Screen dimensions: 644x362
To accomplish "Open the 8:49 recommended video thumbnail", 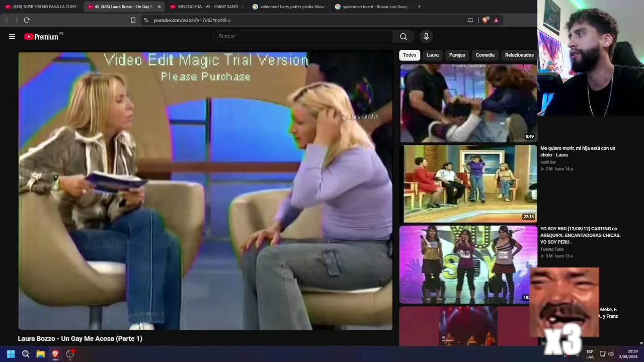I will tap(468, 104).
